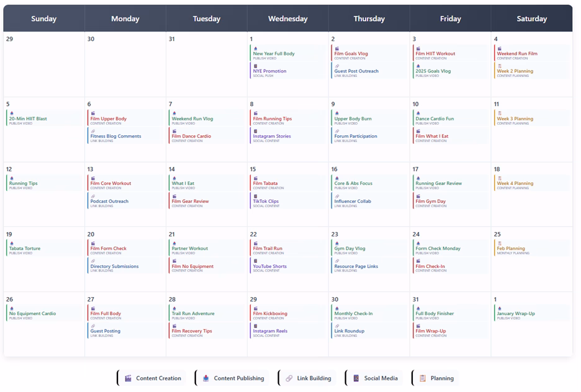Viewport: 581px width, 392px height.
Task: Click link icon above Influencer Collab
Action: [x=337, y=196]
